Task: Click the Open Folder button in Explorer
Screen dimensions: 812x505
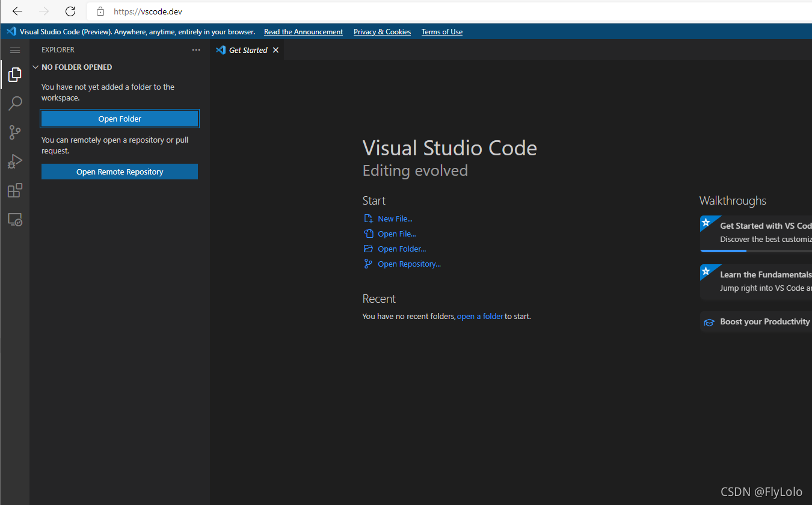Action: pos(120,119)
